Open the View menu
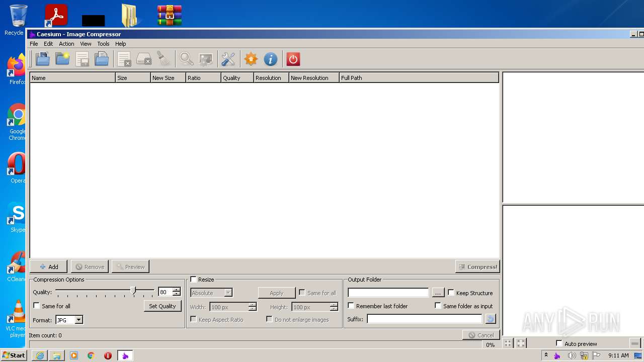This screenshot has height=362, width=644. pyautogui.click(x=86, y=44)
